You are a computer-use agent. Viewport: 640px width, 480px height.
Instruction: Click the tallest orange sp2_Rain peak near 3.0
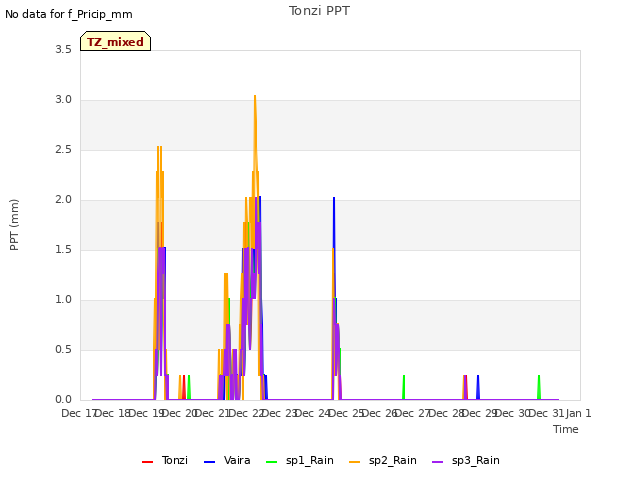[255, 97]
